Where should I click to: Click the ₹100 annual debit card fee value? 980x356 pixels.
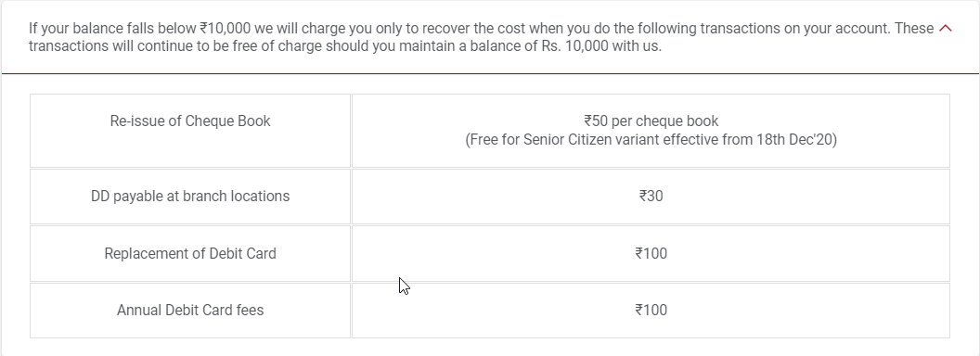(651, 311)
